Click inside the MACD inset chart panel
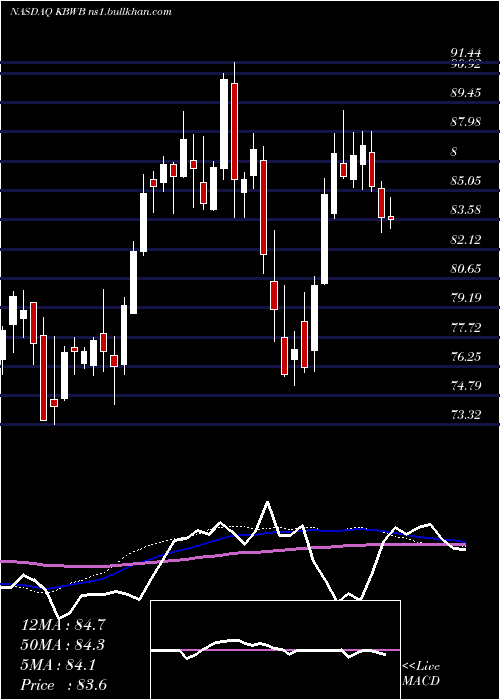This screenshot has height=700, width=500. tap(275, 650)
